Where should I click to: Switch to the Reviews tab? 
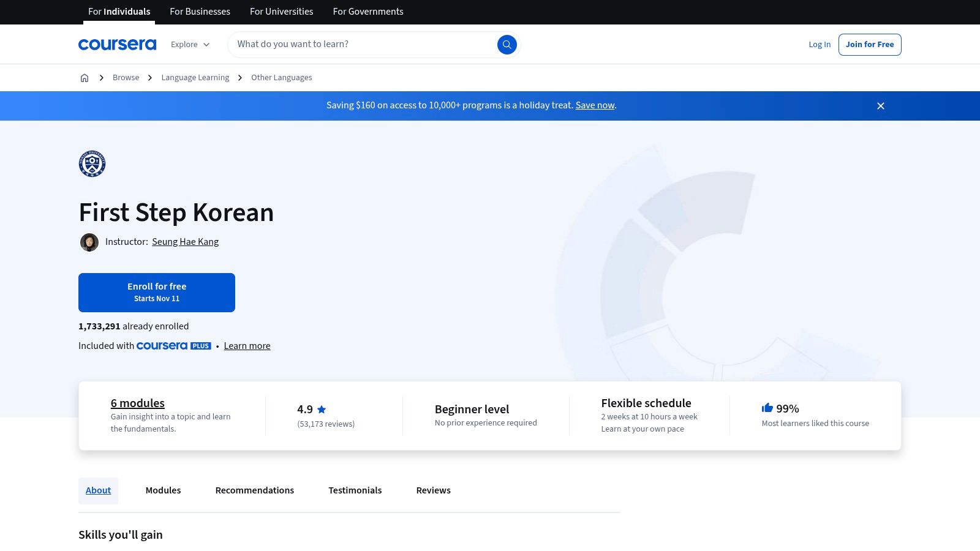click(x=433, y=490)
